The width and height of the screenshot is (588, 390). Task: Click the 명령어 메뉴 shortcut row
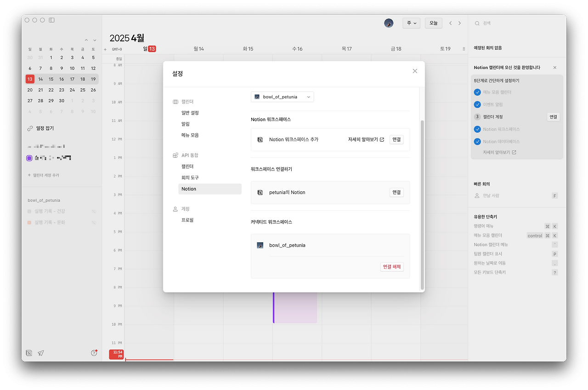tap(516, 226)
